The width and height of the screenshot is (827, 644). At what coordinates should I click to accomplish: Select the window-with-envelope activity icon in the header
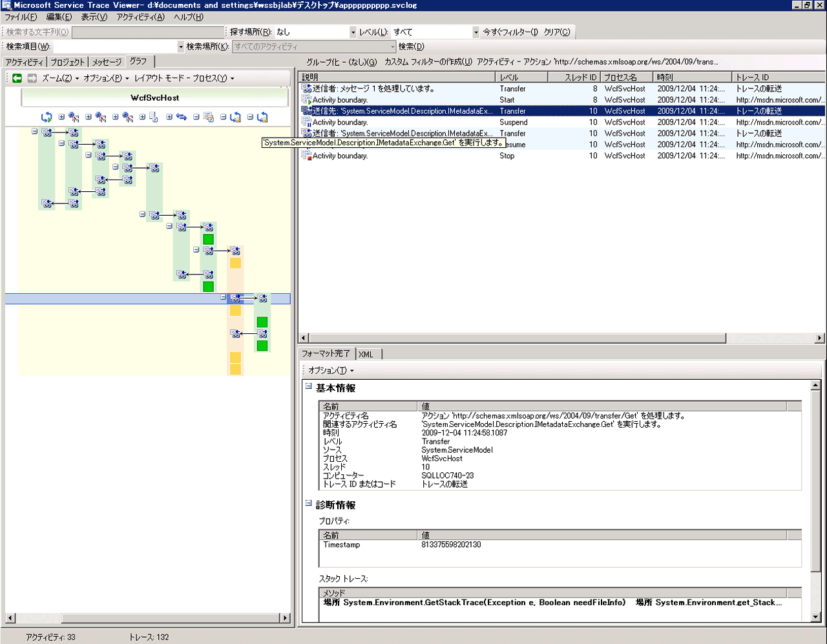[x=209, y=117]
